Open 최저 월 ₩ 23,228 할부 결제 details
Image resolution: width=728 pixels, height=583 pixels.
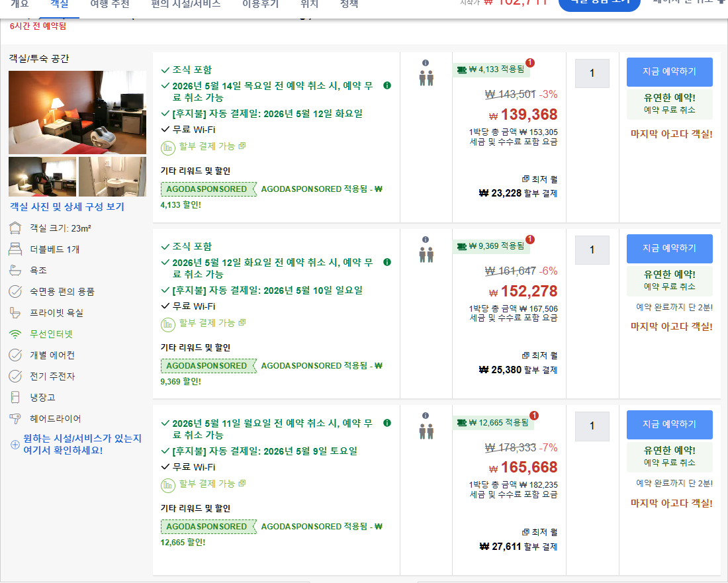(x=518, y=186)
